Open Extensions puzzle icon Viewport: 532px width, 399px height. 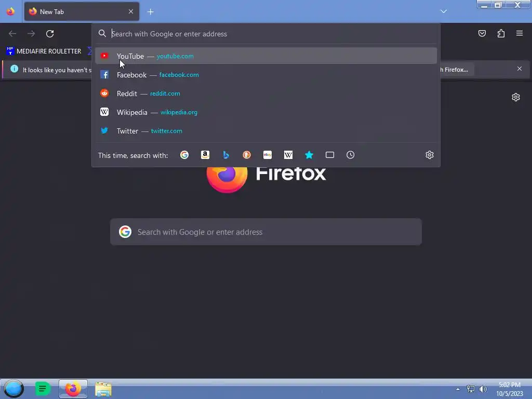[x=501, y=33]
